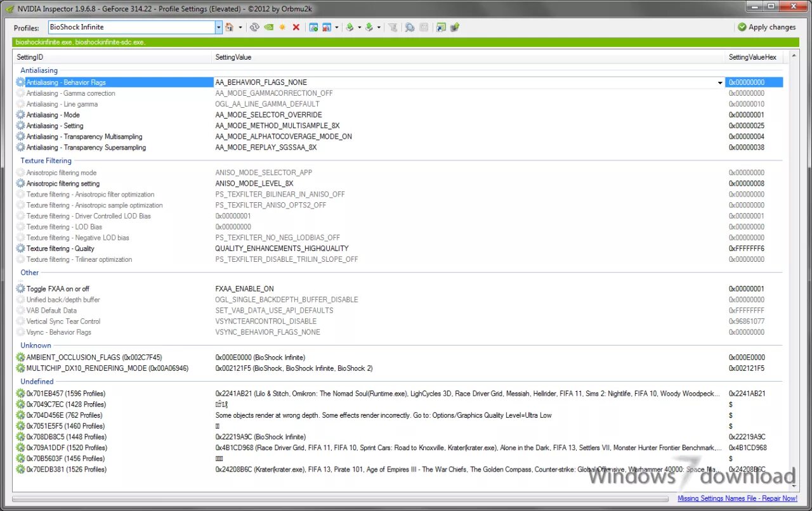
Task: Click the green NVIDIA logo toolbar icon
Action: pos(269,27)
